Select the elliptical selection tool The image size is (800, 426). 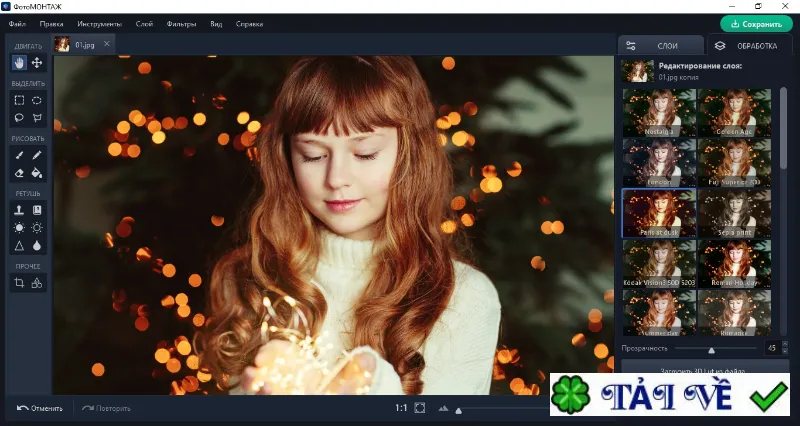(37, 100)
